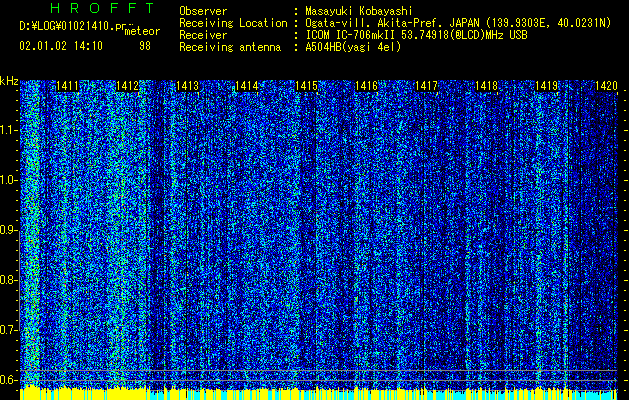Screen dimensions: 629x400
Task: Click the 1416 time marker
Action: click(x=366, y=86)
